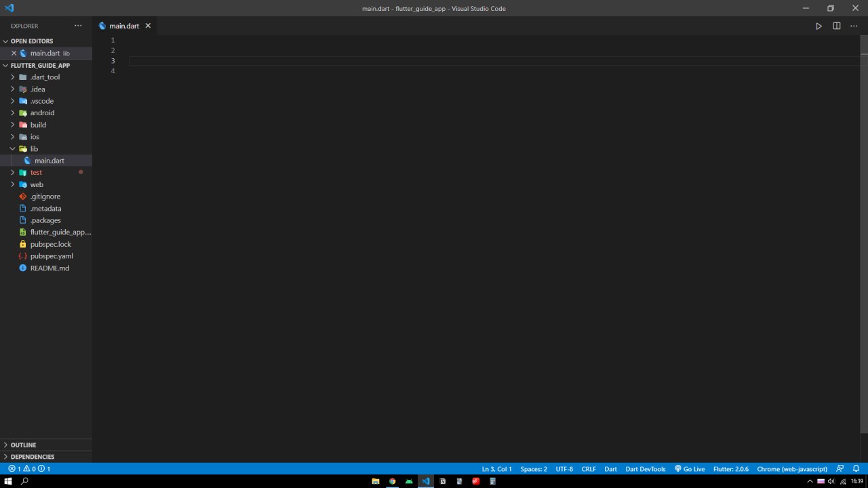
Task: Change device Chrome (web-javascript)
Action: [792, 469]
